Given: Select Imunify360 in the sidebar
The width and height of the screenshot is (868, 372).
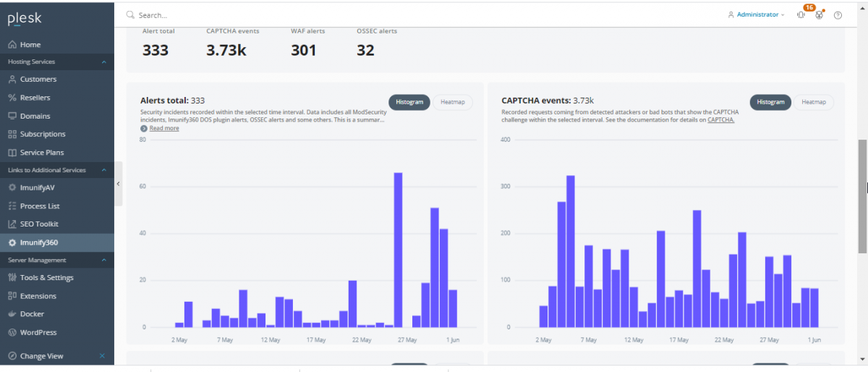Looking at the screenshot, I should (x=57, y=242).
